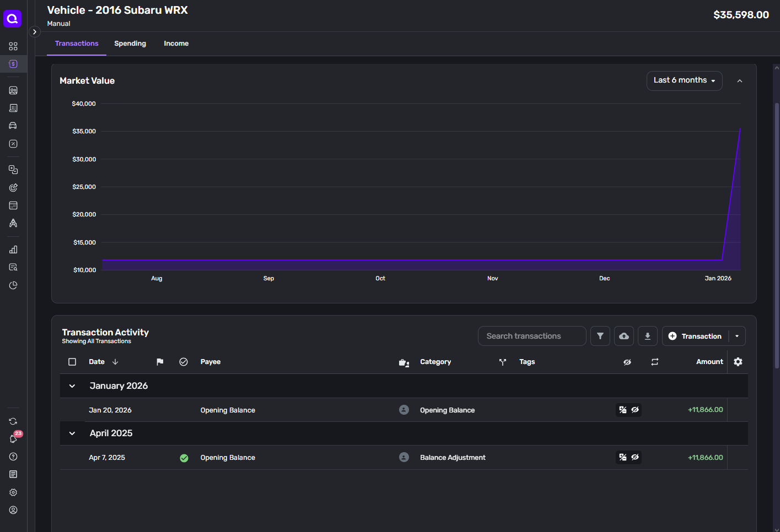Click the document search sidebar icon
This screenshot has width=780, height=532.
tap(13, 267)
